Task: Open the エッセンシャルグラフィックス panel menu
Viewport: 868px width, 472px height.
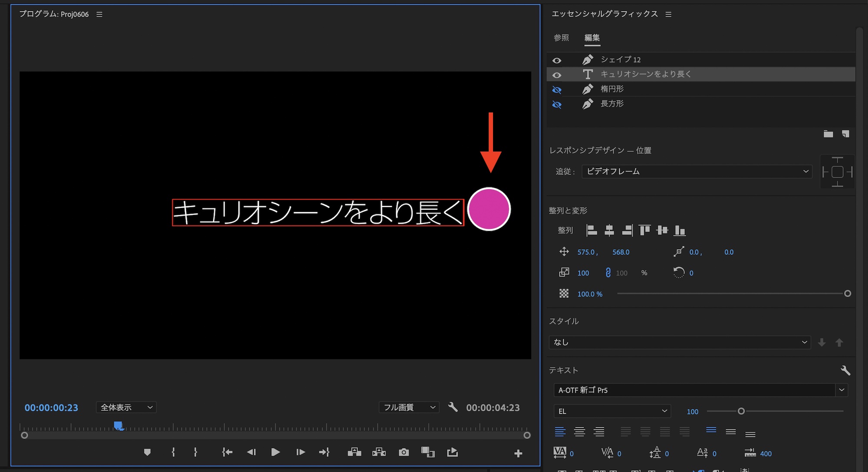Action: 668,14
